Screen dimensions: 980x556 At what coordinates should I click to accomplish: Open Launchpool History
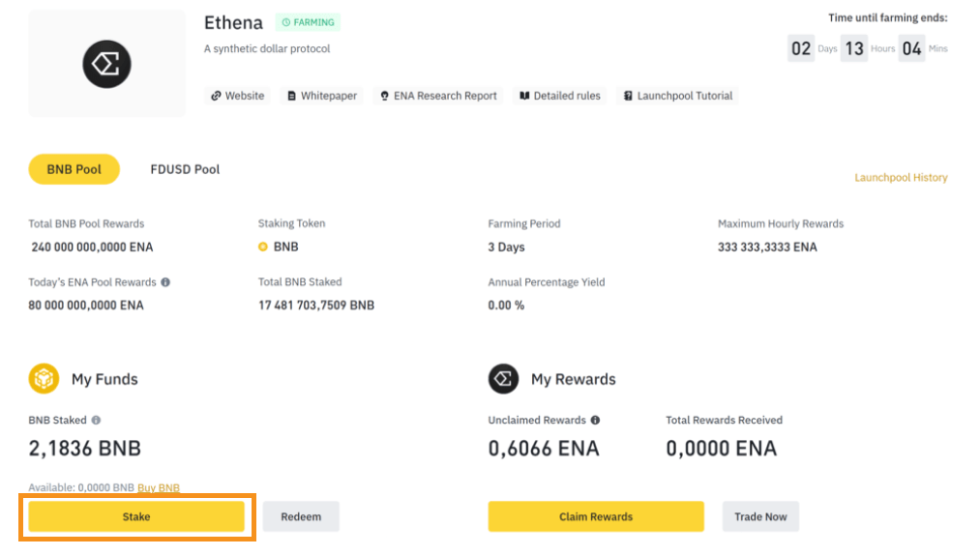click(901, 178)
